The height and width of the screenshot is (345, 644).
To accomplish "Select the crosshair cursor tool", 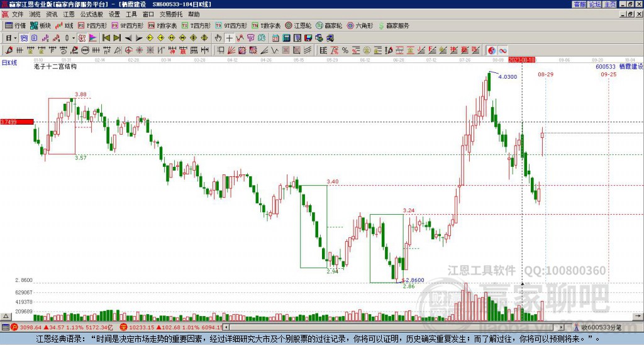I will [x=229, y=38].
